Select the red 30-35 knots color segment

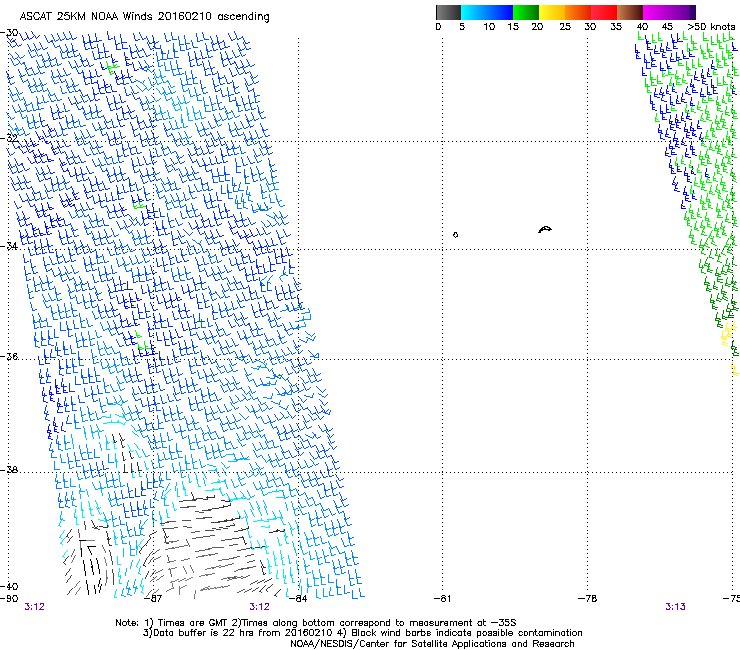click(604, 12)
